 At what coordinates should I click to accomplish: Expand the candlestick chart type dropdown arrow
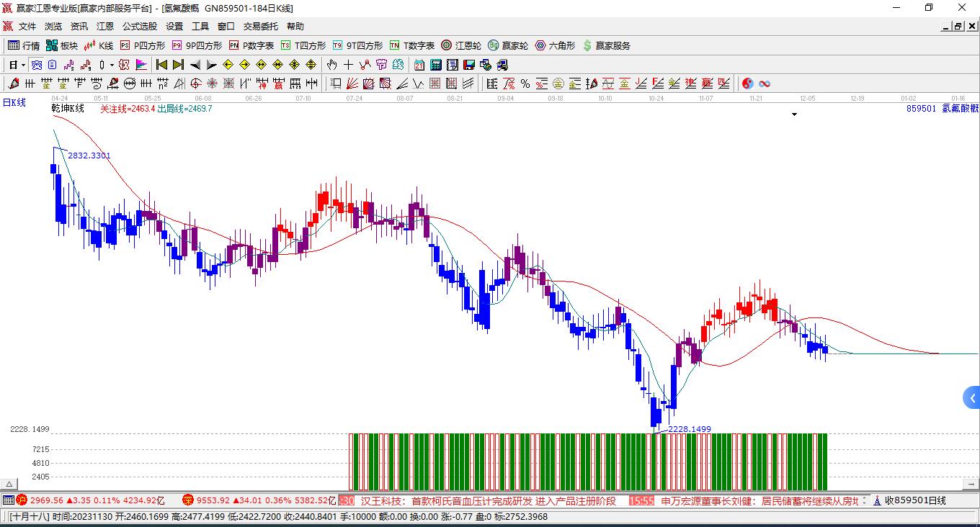[112, 65]
